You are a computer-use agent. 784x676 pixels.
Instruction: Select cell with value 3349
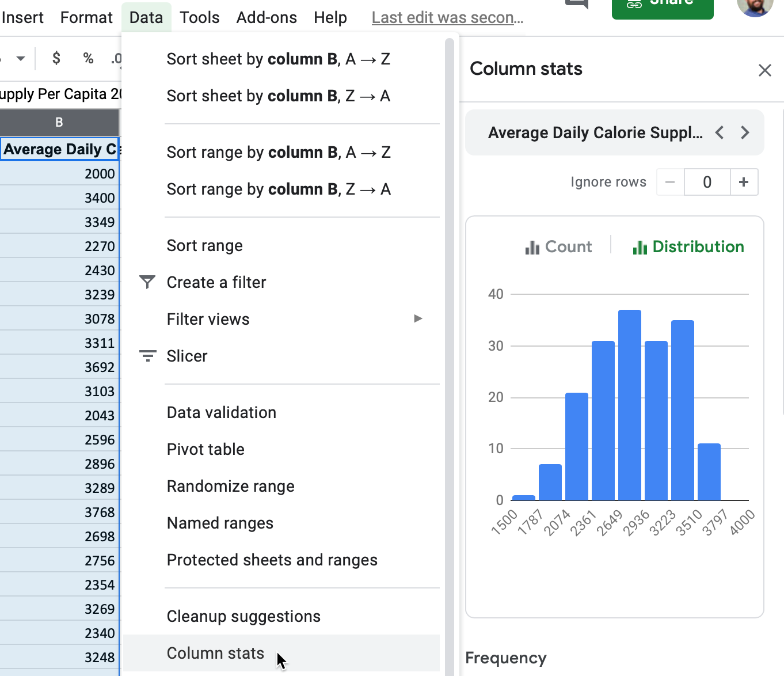[59, 222]
